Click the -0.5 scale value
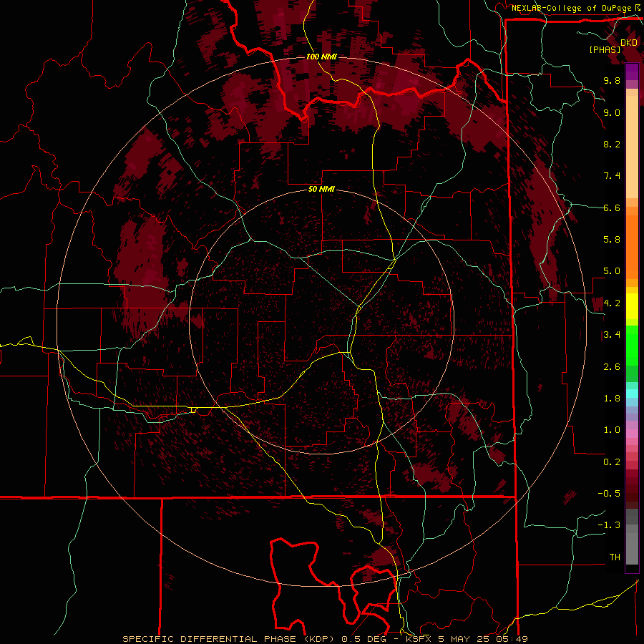Viewport: 644px width, 644px height. [609, 494]
